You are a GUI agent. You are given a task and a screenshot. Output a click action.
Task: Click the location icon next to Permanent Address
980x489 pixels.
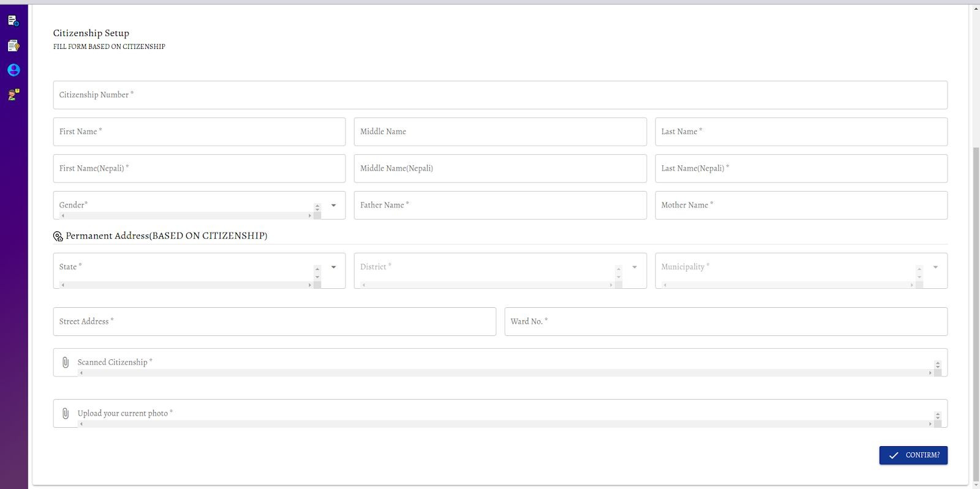(58, 236)
